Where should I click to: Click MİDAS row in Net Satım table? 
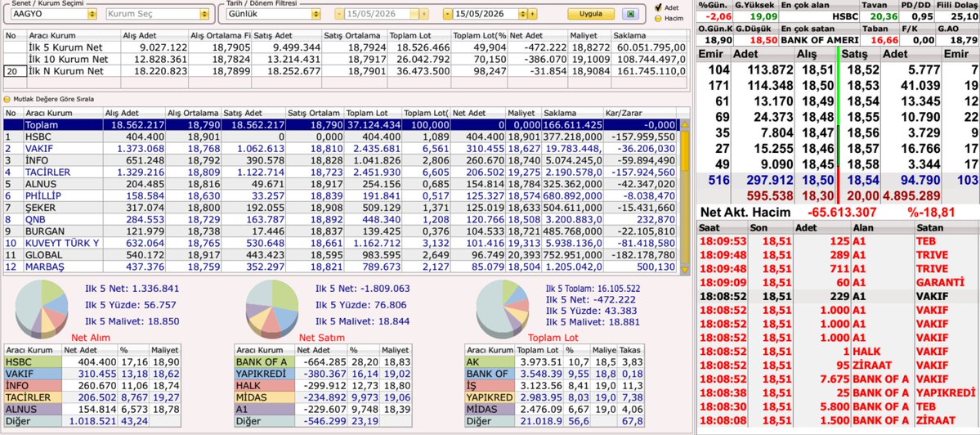pyautogui.click(x=323, y=397)
